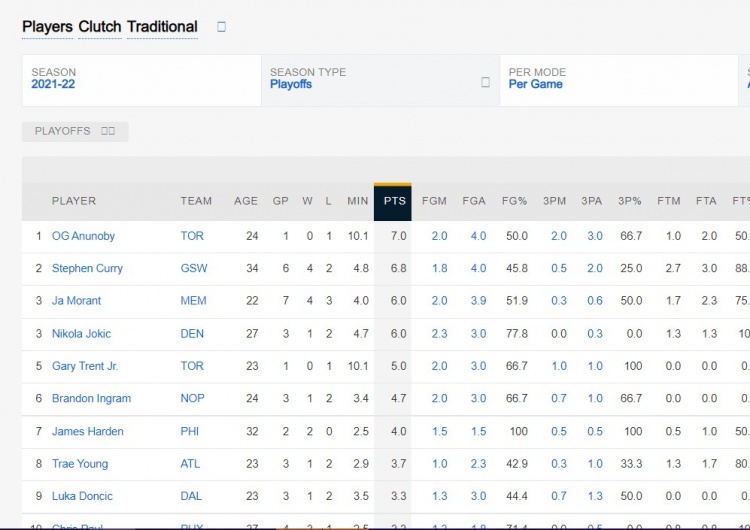Open Gary Trent Jr. player page
The width and height of the screenshot is (750, 530).
85,366
